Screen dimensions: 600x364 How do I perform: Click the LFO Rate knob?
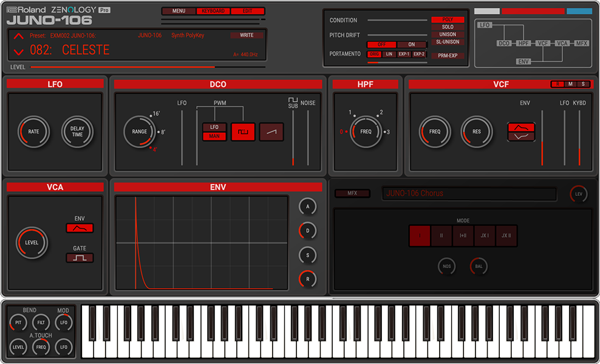33,132
